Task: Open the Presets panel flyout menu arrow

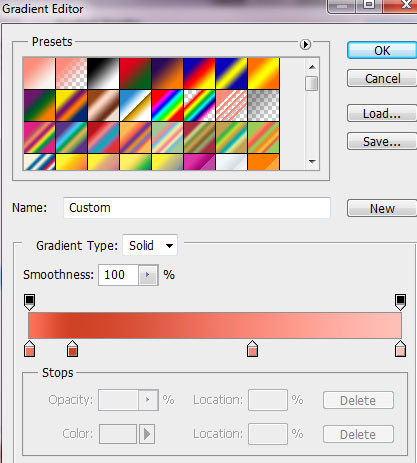Action: coord(305,44)
